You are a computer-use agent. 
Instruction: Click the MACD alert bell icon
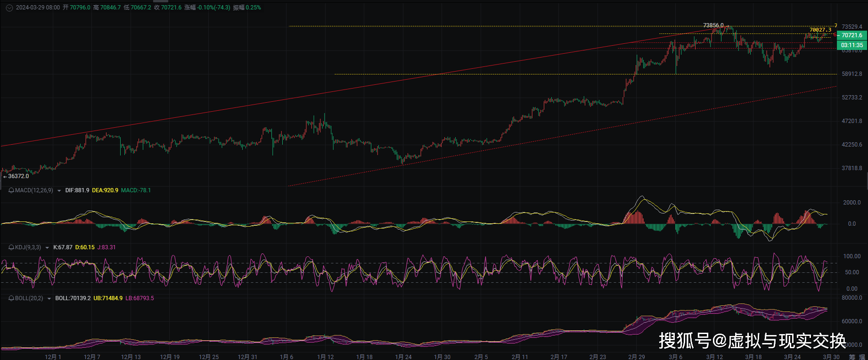[x=11, y=190]
